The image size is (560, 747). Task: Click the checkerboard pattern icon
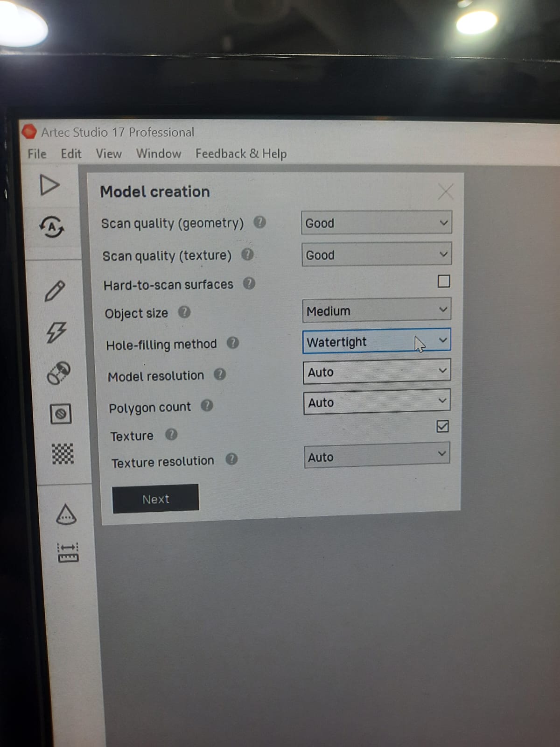point(63,454)
